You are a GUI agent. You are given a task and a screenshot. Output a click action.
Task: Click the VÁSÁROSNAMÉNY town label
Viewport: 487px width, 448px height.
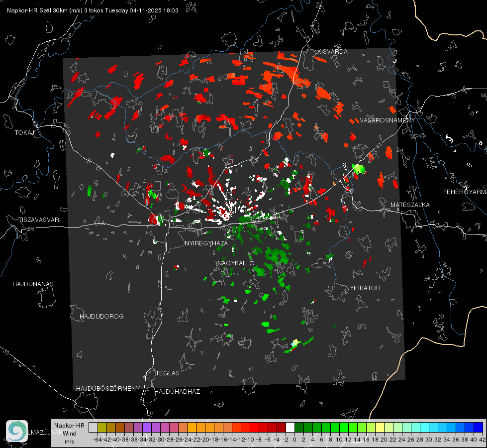point(388,120)
